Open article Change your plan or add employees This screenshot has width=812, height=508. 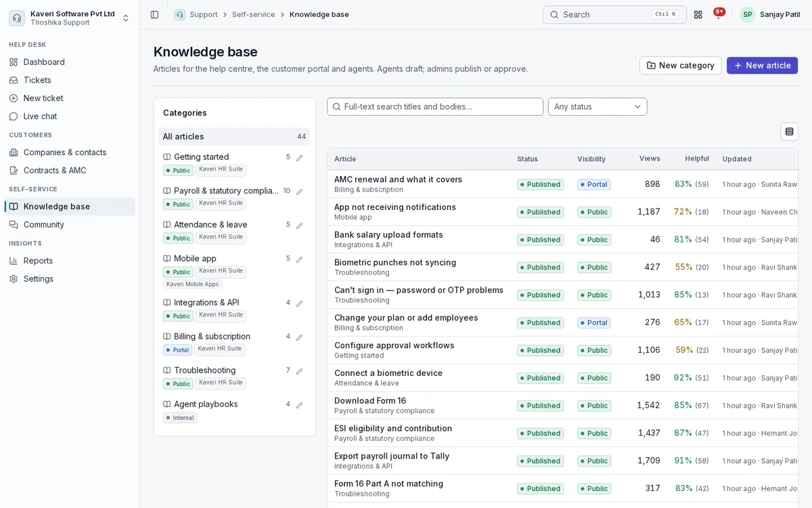406,318
